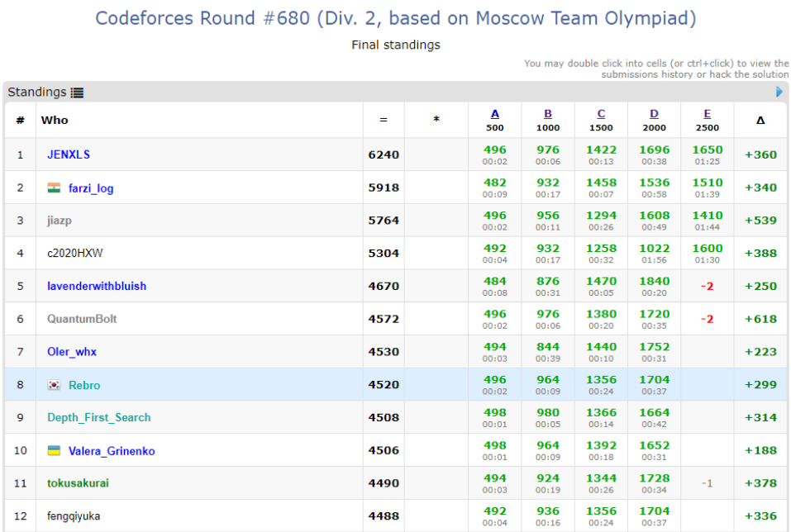Click Rebro total score 4520
Image resolution: width=791 pixels, height=532 pixels.
384,385
